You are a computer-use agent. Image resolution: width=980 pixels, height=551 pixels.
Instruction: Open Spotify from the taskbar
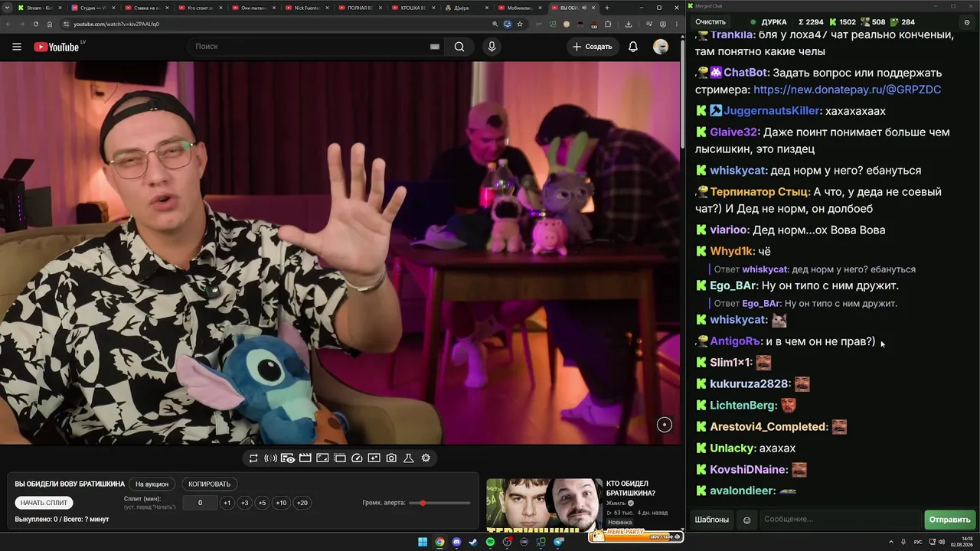[491, 543]
